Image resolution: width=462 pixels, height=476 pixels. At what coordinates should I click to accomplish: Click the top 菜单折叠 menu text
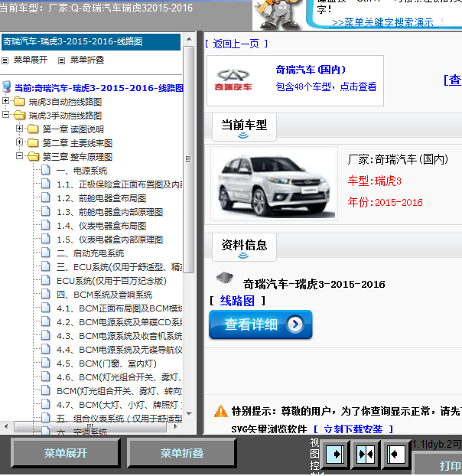tap(87, 60)
